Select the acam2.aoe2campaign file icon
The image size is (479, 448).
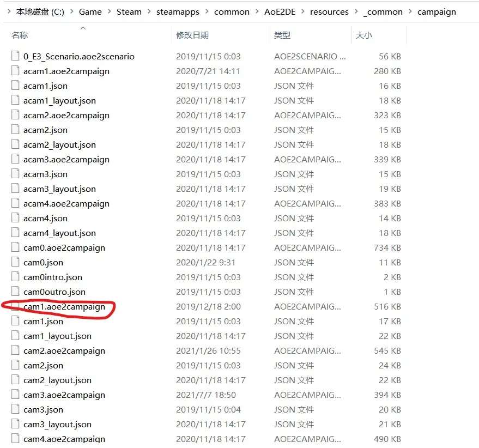click(x=15, y=115)
